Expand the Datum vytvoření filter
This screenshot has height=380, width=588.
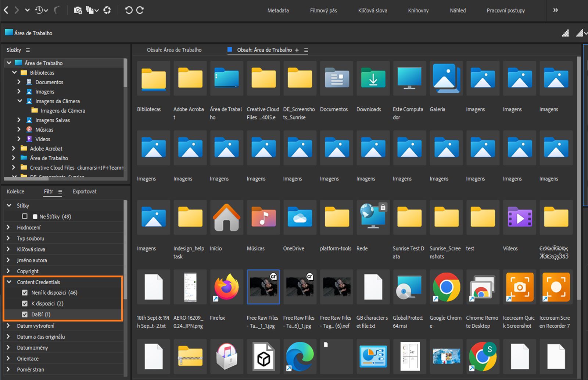tap(9, 326)
